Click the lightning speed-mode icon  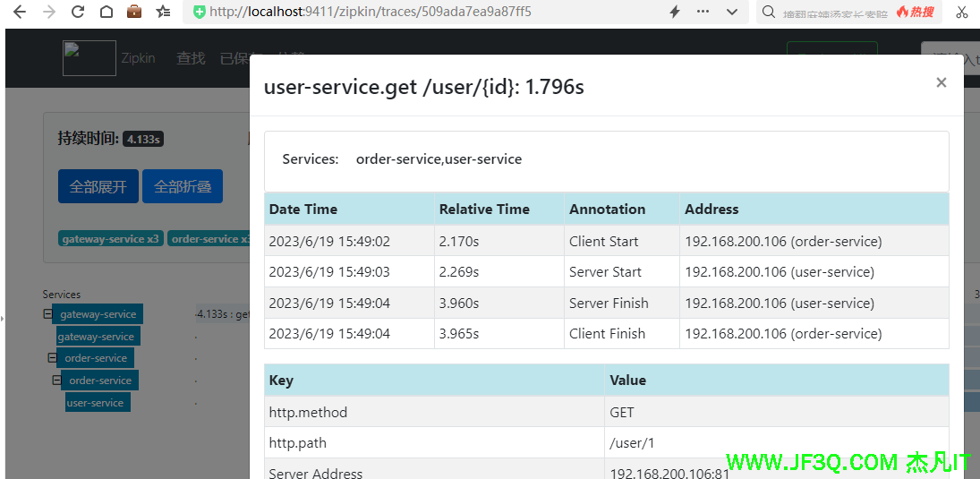pyautogui.click(x=675, y=12)
